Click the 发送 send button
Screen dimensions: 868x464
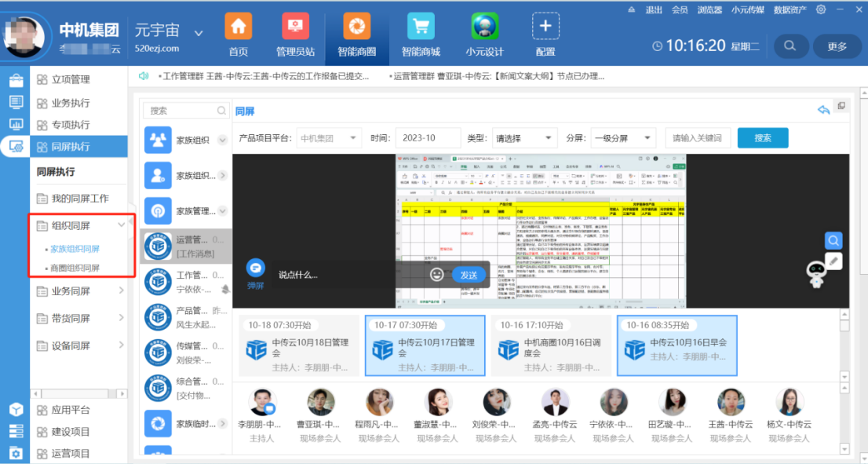(x=469, y=275)
